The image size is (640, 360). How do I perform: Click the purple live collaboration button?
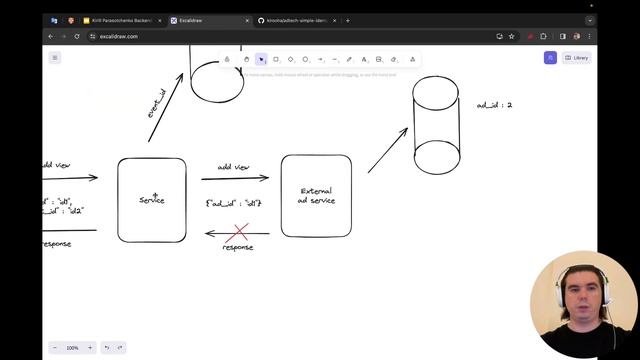550,58
